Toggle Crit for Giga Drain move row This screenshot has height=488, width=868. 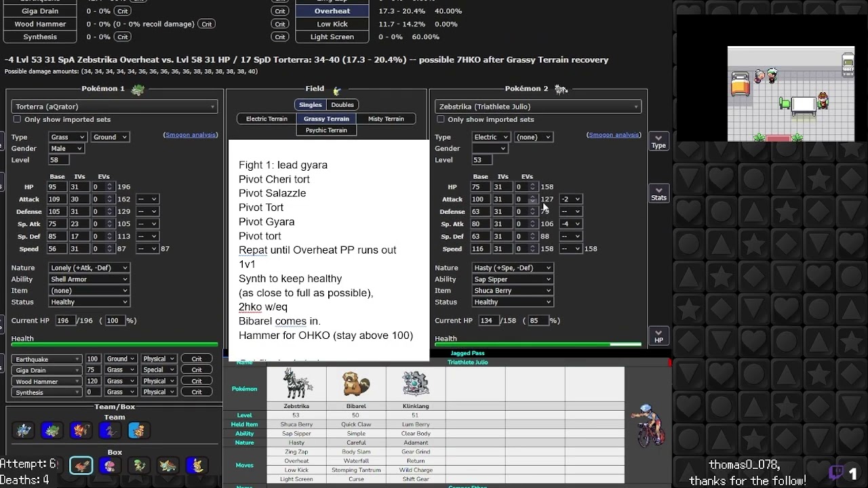coord(197,370)
